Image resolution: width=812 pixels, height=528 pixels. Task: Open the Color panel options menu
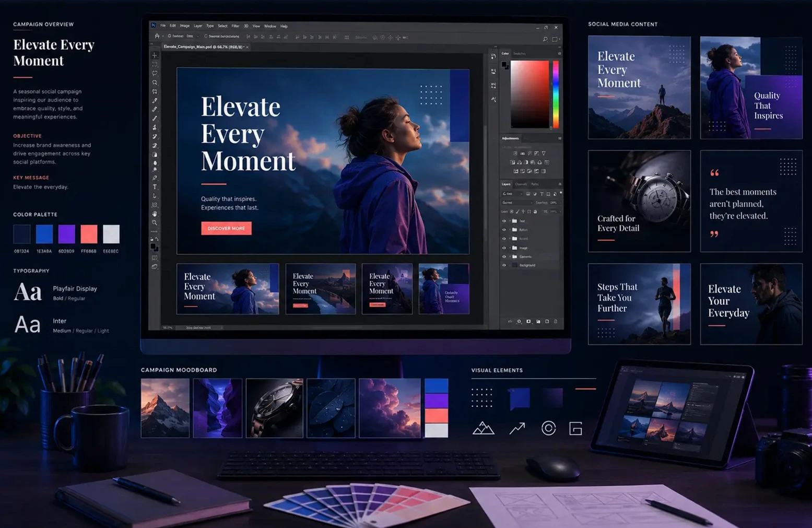pyautogui.click(x=559, y=53)
